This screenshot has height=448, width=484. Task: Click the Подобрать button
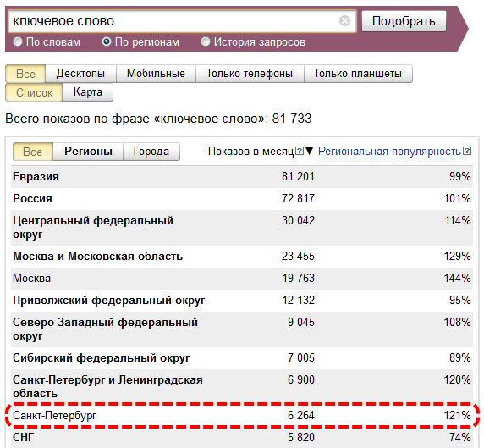coord(404,21)
